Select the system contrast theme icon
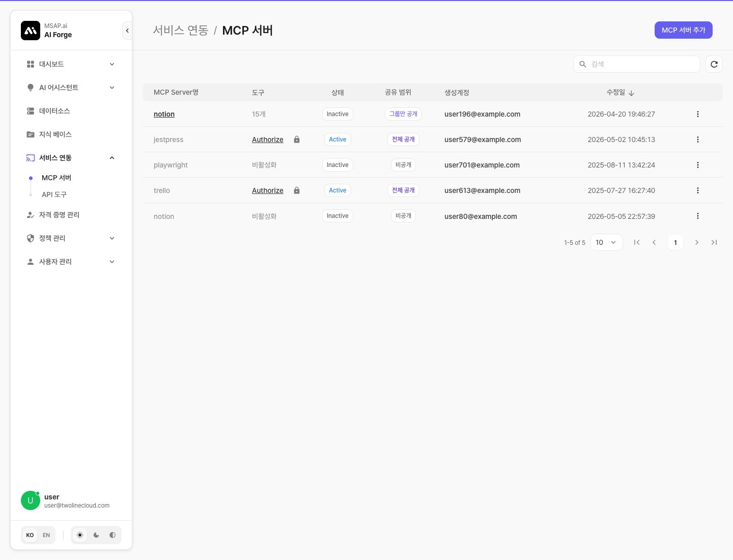733x560 pixels. pyautogui.click(x=112, y=535)
